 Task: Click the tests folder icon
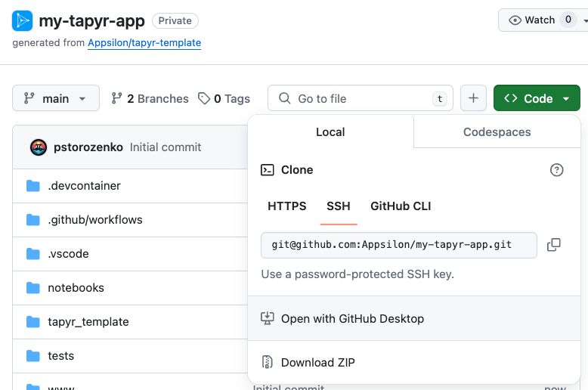(33, 356)
